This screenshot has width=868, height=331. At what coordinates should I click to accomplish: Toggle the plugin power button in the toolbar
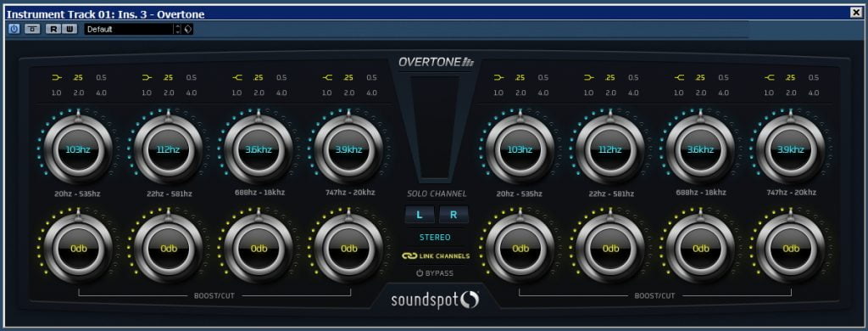(x=14, y=30)
